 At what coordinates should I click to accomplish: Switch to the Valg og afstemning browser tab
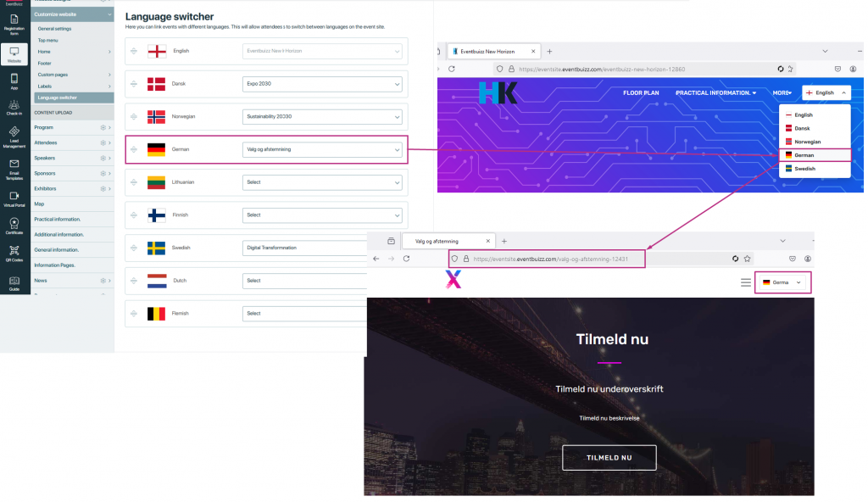click(448, 241)
